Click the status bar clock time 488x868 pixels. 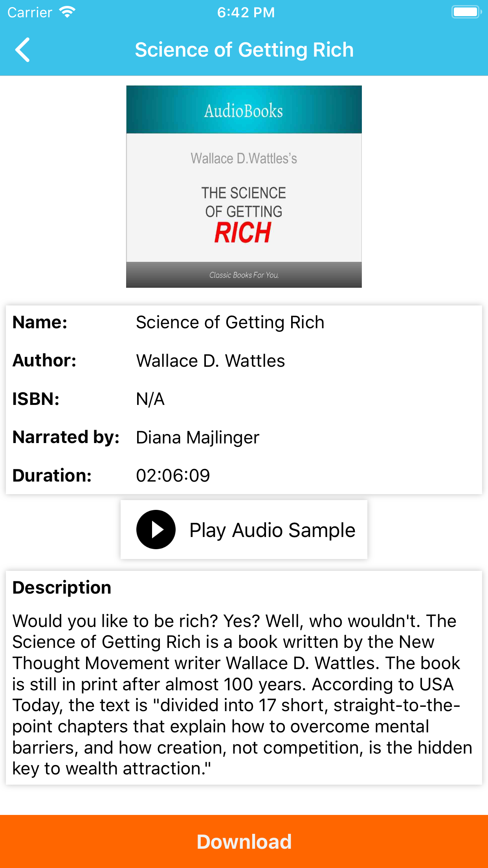[246, 12]
